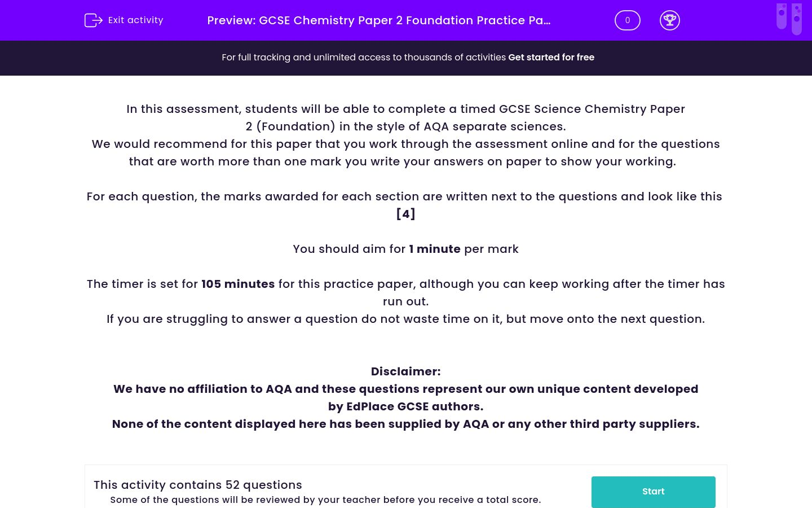Click the circular trophy outline
812x508 pixels.
coord(670,20)
